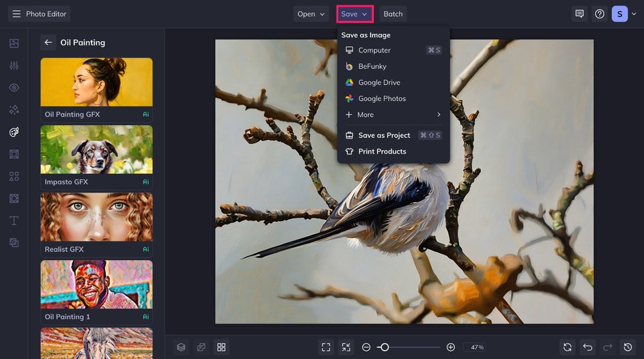Expand the account menu chevron
The width and height of the screenshot is (644, 359).
point(634,14)
